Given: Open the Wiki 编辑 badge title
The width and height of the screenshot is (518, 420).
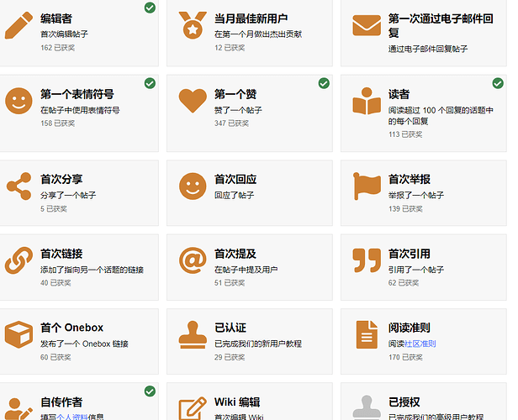Looking at the screenshot, I should click(237, 402).
